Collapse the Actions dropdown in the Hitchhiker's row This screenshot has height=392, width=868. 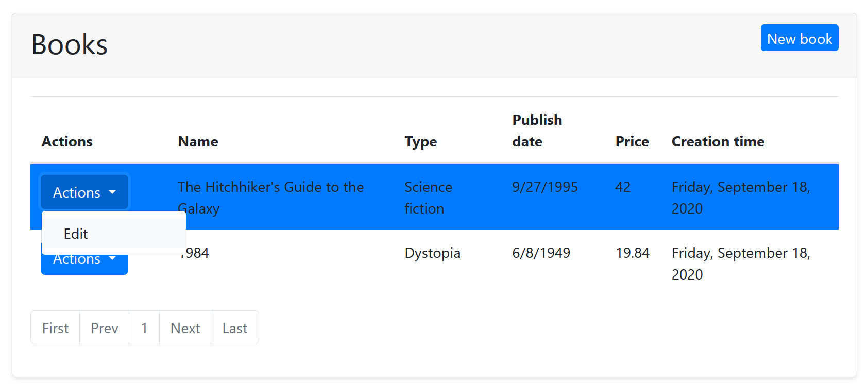[x=84, y=192]
